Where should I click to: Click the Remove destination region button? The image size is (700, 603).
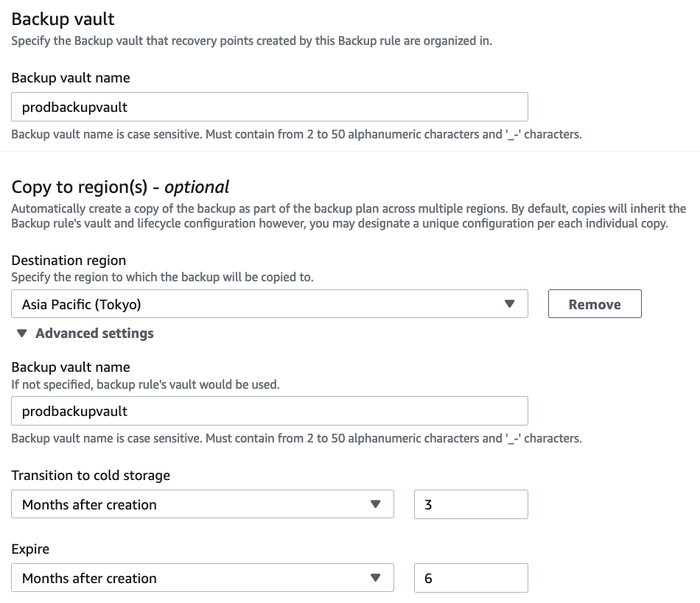[x=595, y=303]
